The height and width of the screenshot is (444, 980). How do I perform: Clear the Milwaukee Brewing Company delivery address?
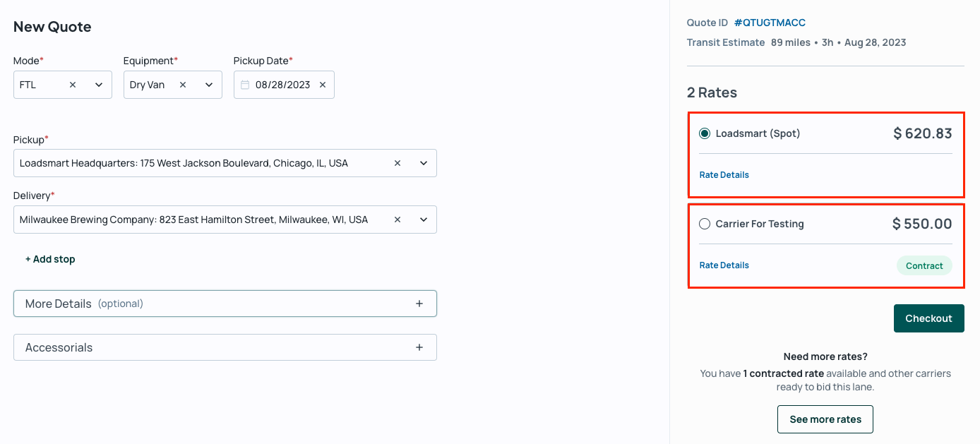(398, 220)
